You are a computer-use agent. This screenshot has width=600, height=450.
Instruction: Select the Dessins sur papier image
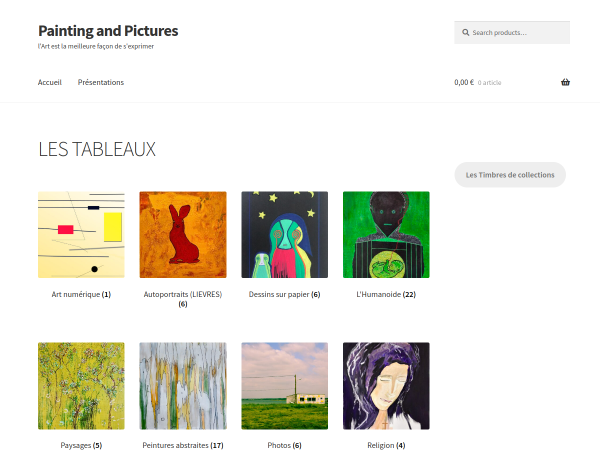pos(284,235)
